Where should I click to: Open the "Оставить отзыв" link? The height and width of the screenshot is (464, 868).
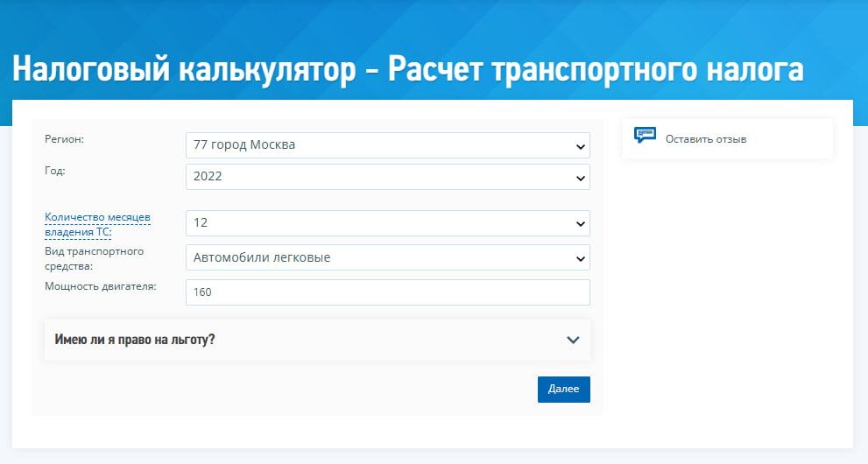click(x=705, y=139)
